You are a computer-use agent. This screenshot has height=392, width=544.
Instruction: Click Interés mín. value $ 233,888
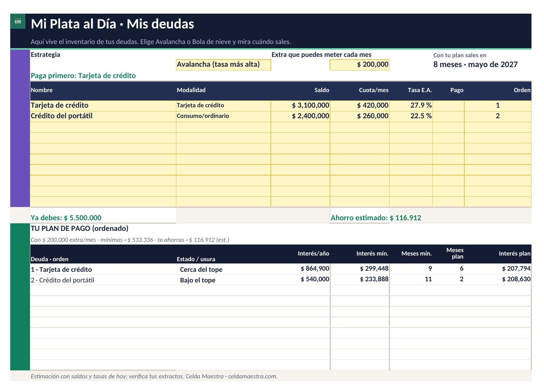374,279
